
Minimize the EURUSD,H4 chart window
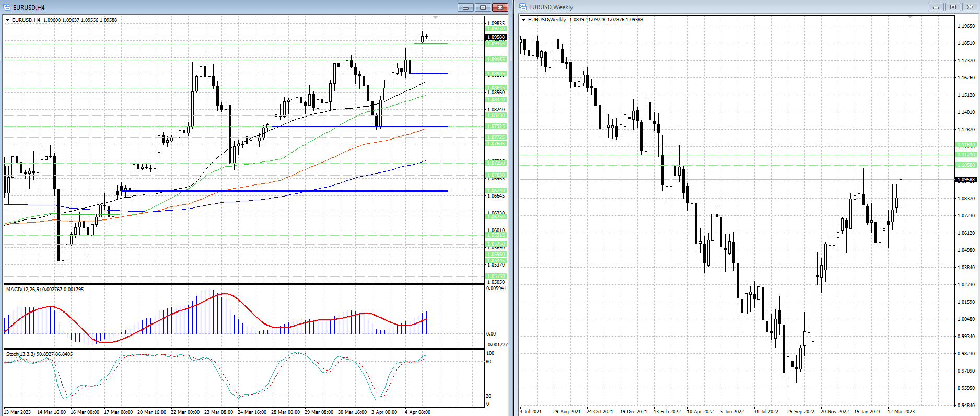[465, 7]
